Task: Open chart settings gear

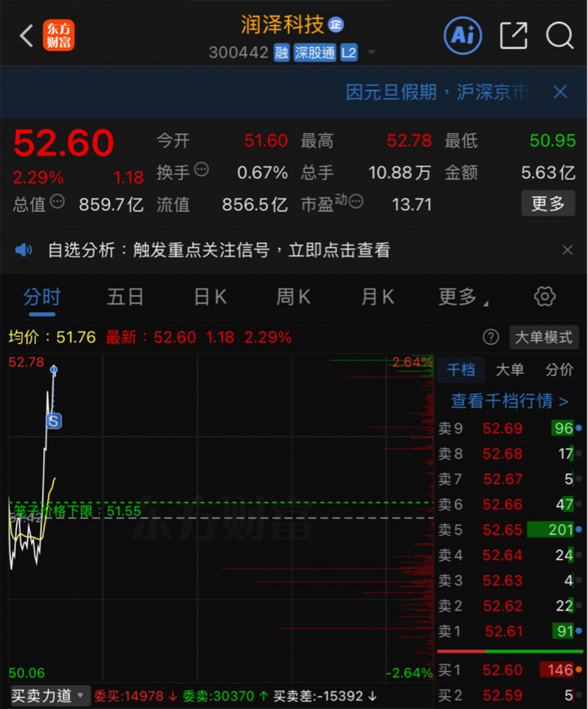Action: click(544, 296)
